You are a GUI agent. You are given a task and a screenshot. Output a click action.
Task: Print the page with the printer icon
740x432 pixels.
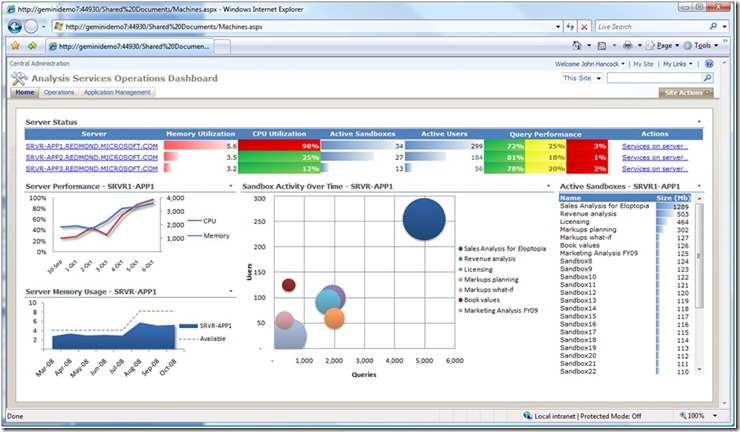coord(627,45)
